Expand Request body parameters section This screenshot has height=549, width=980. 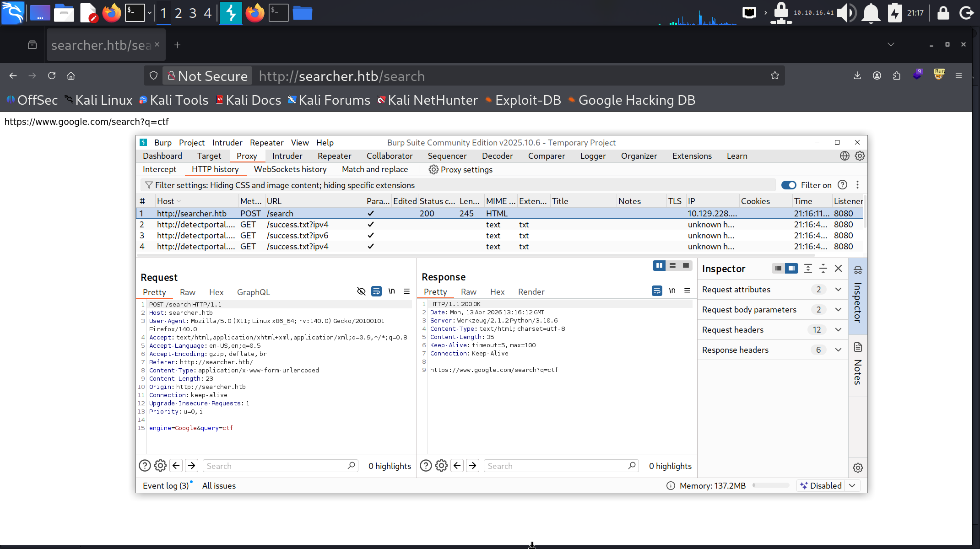tap(838, 310)
